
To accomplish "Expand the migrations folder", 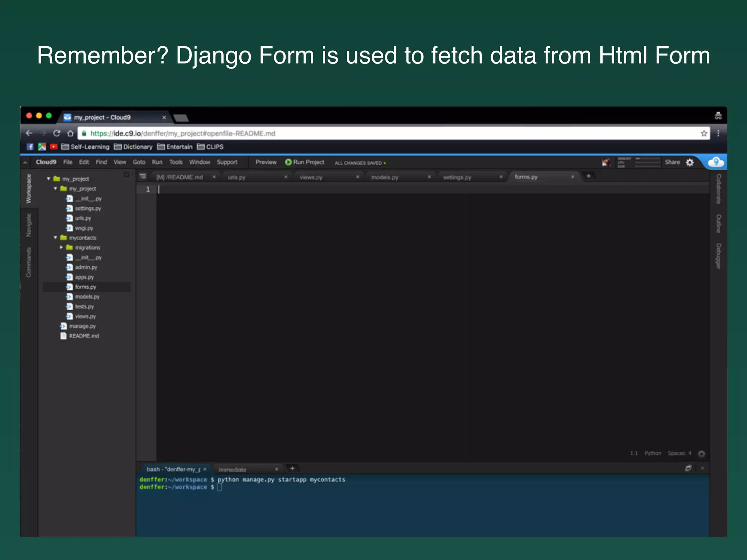I will [x=61, y=248].
